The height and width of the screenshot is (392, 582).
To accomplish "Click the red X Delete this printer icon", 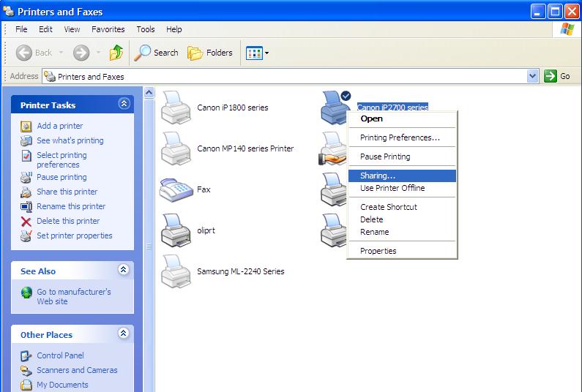I will point(26,222).
